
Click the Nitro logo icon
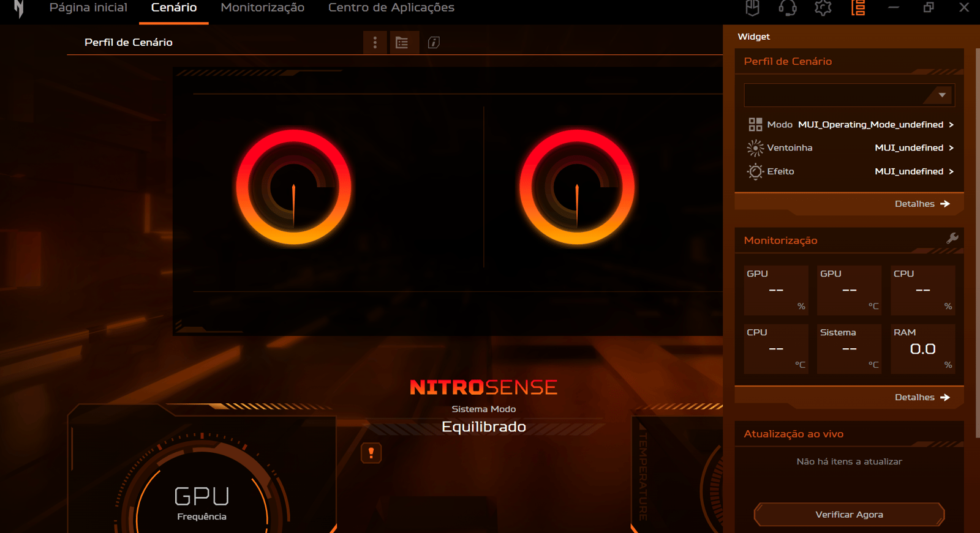[x=19, y=9]
